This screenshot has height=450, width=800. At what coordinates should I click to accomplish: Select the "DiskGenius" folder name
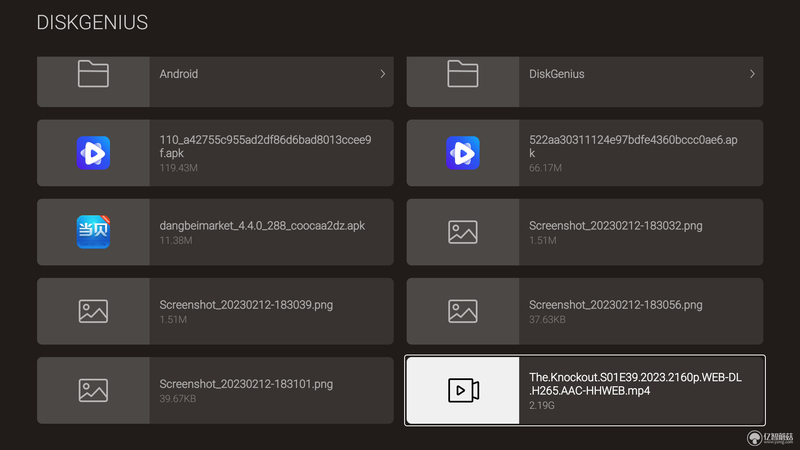pyautogui.click(x=557, y=74)
